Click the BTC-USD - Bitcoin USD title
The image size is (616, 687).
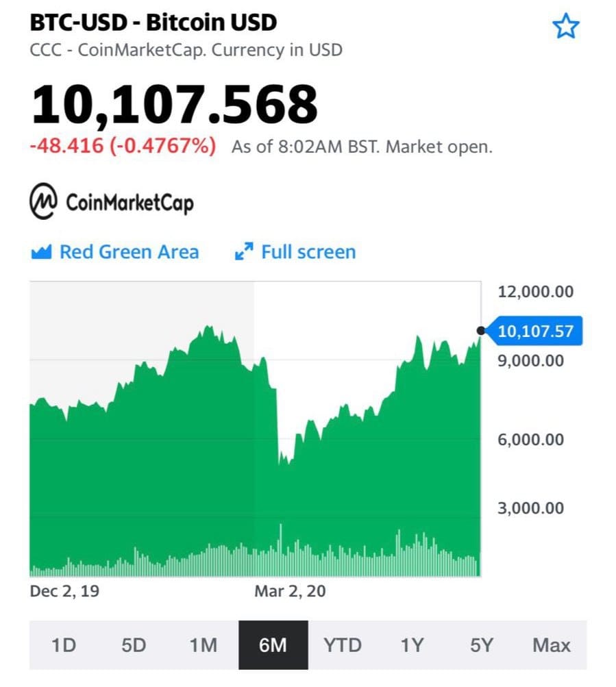coord(153,23)
